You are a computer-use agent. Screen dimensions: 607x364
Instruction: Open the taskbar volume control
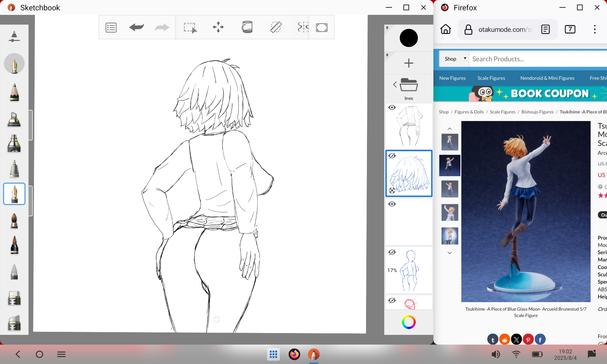[x=496, y=354]
